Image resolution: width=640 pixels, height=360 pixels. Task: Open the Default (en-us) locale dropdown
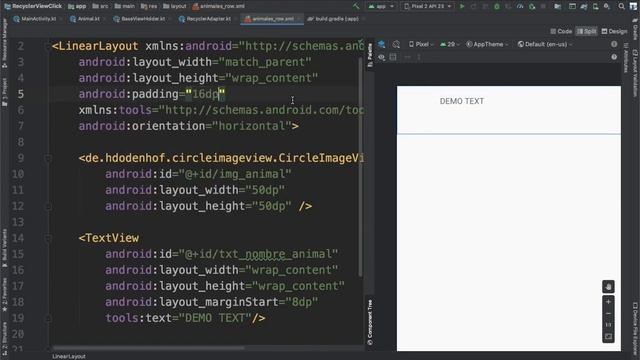pos(544,44)
